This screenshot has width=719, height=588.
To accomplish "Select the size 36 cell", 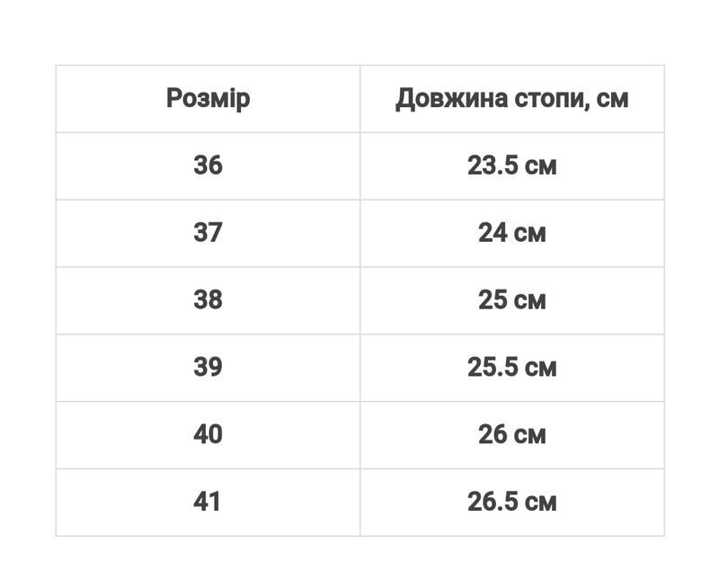I will coord(208,165).
